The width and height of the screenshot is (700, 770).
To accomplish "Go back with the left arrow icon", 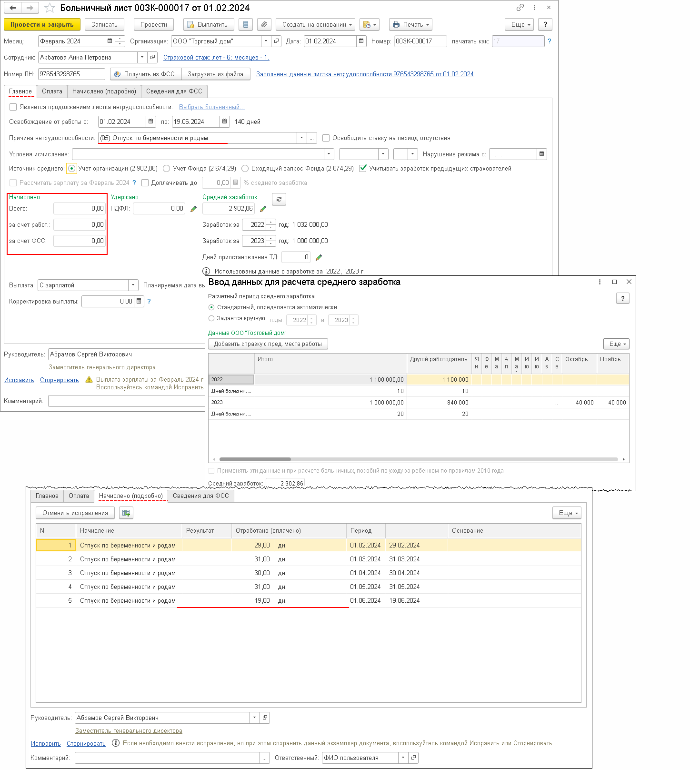I will point(13,8).
